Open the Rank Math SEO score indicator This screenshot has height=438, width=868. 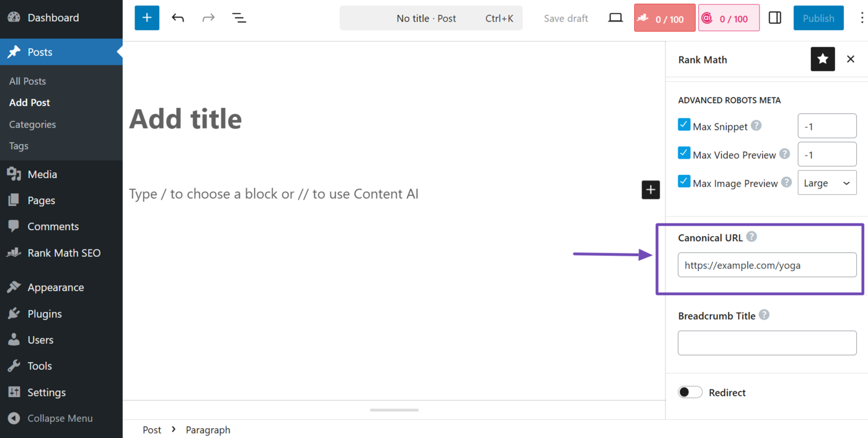[664, 19]
